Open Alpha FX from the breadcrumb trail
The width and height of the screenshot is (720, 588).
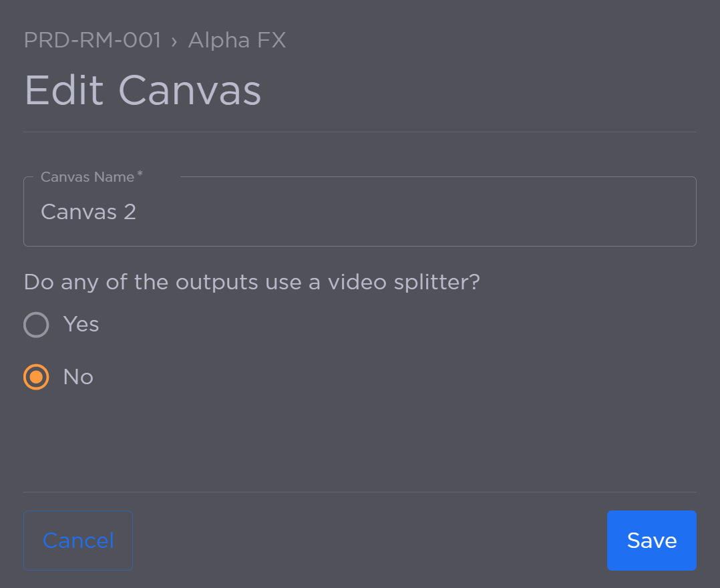tap(236, 40)
